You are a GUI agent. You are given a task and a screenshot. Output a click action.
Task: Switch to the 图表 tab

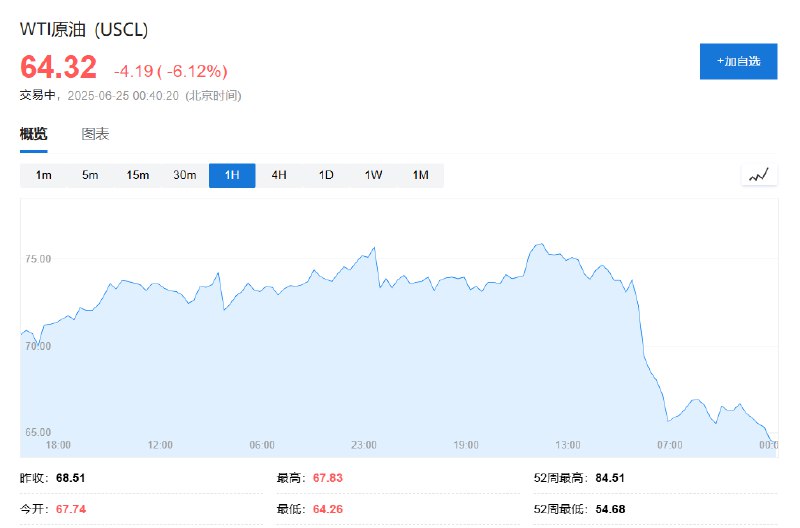(x=95, y=134)
